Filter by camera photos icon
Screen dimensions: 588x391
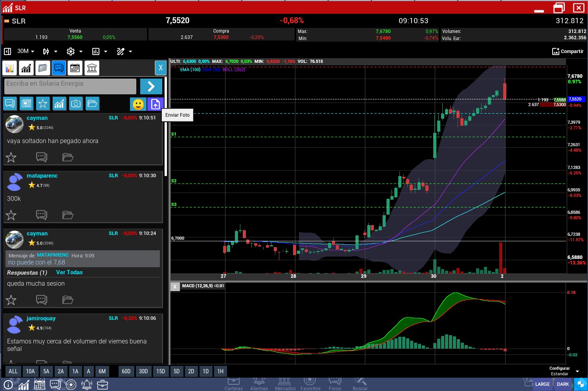[76, 104]
